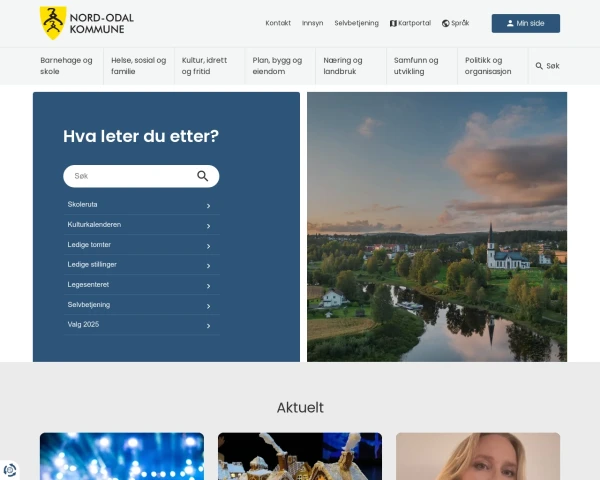The height and width of the screenshot is (480, 600).
Task: Click the arrow in the Legesenteret row
Action: pyautogui.click(x=209, y=286)
